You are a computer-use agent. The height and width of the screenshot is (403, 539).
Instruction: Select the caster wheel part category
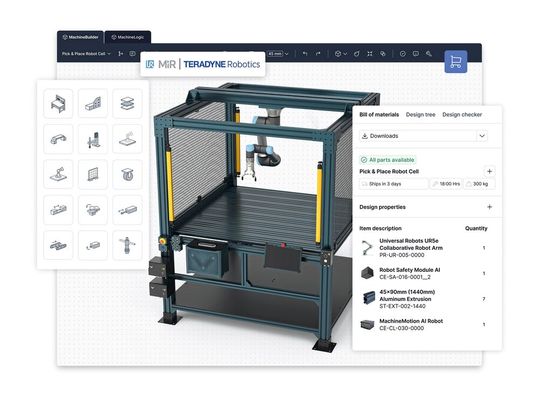click(127, 174)
